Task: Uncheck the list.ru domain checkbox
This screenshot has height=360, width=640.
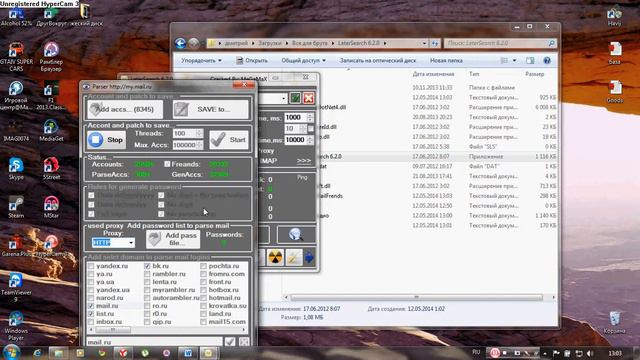Action: (91, 313)
